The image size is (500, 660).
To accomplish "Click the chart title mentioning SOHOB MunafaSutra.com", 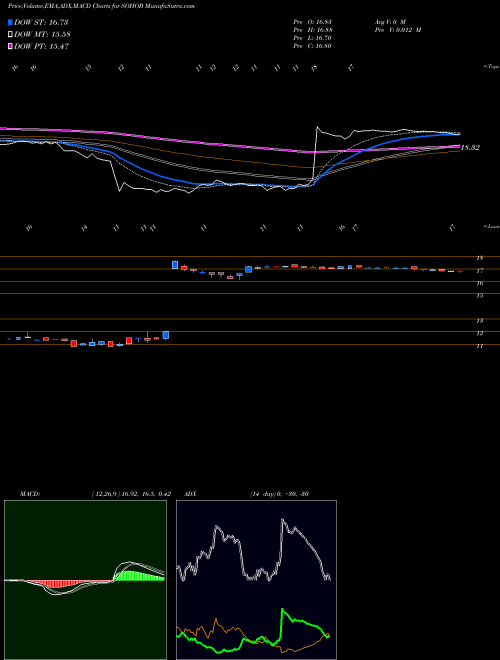I will pos(101,6).
